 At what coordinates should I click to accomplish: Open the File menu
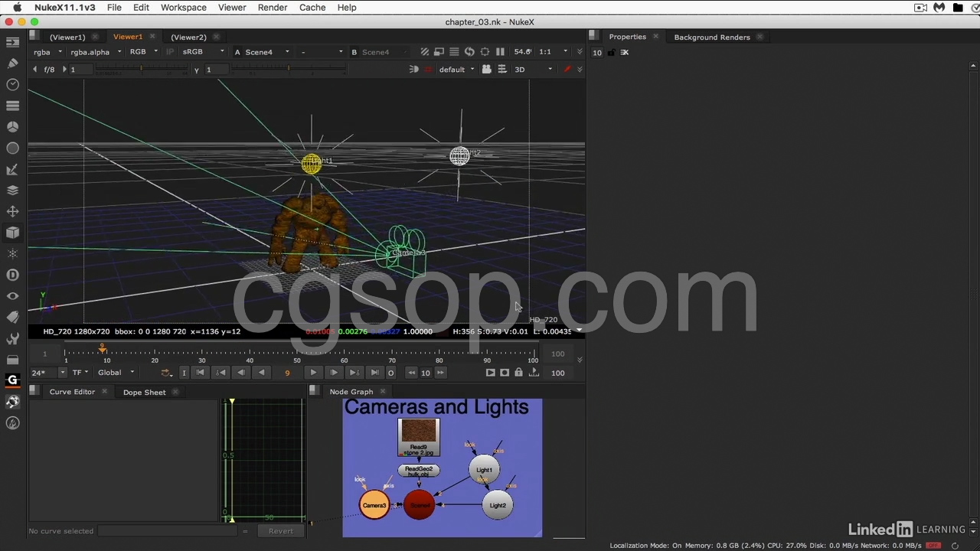tap(114, 8)
